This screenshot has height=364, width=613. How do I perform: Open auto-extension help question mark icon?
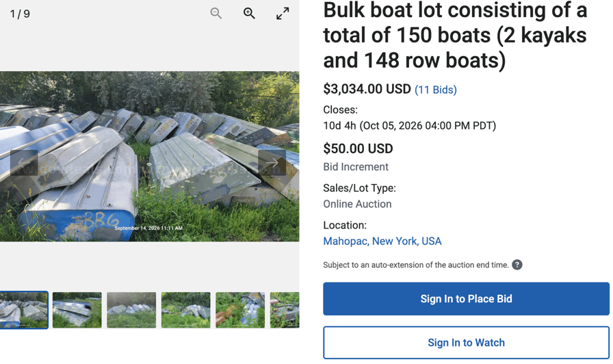[517, 265]
